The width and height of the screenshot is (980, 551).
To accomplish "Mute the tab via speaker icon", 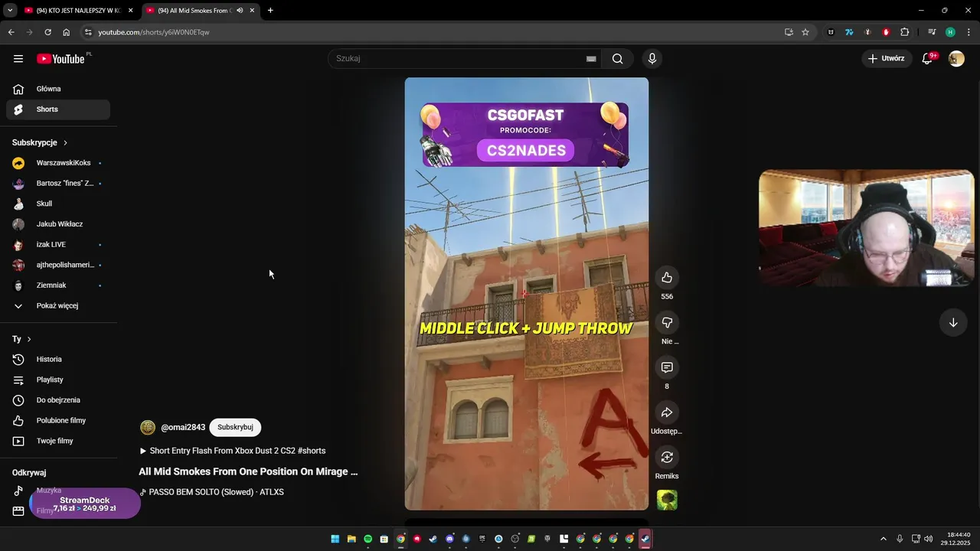I will point(240,11).
